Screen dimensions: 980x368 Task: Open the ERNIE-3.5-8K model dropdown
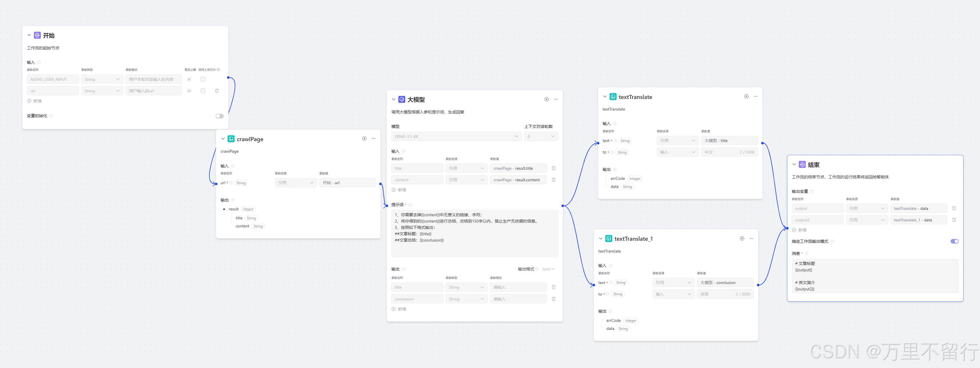tap(456, 137)
